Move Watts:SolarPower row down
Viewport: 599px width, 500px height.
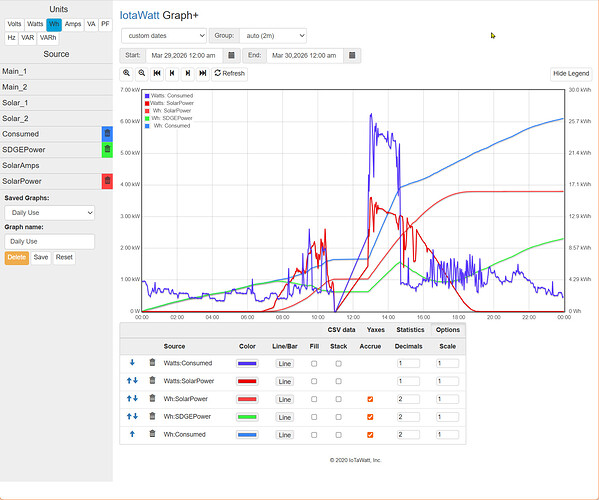click(135, 380)
